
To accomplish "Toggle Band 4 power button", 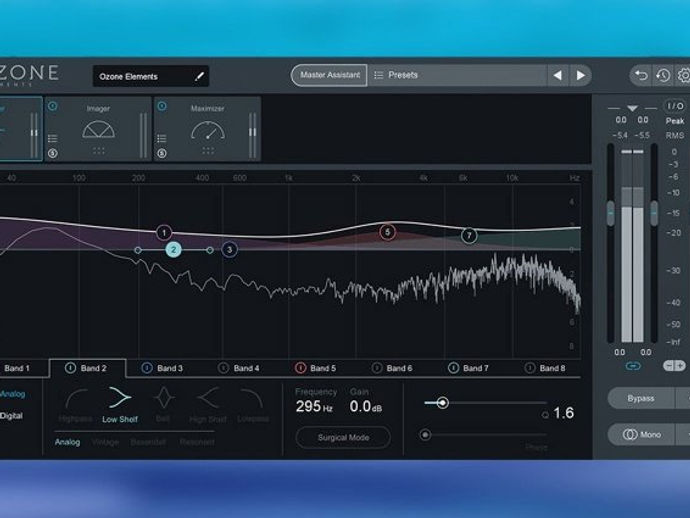I will click(224, 368).
